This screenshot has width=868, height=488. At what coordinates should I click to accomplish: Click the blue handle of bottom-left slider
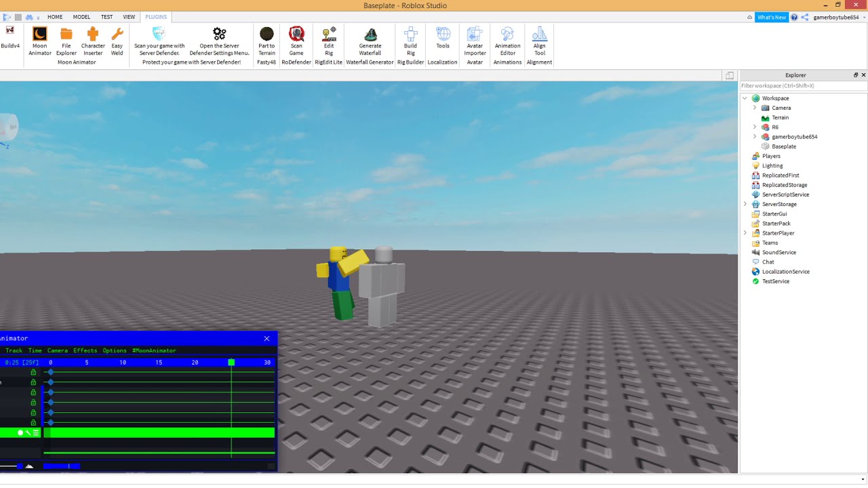(x=20, y=466)
